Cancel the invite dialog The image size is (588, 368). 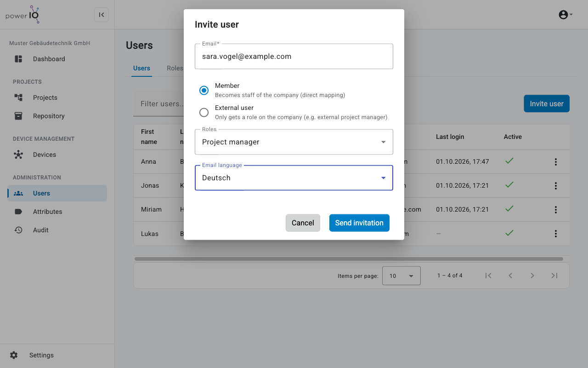coord(303,223)
